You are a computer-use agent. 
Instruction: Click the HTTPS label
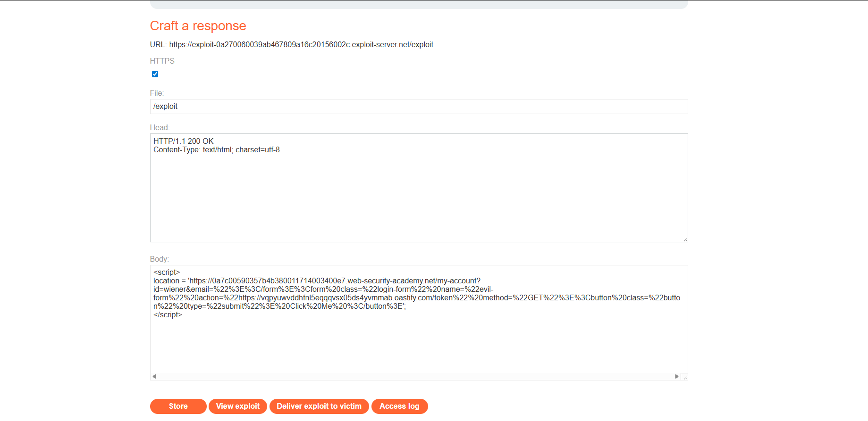(x=162, y=61)
